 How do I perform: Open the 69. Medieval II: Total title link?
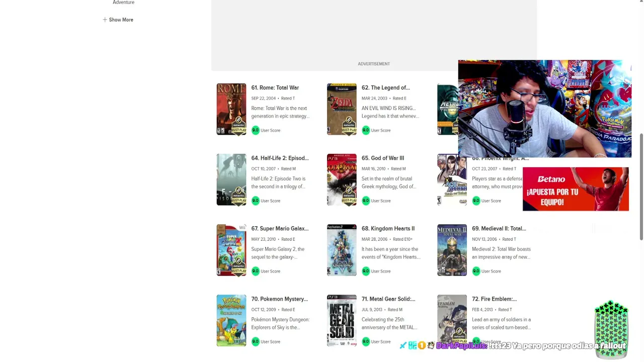(499, 228)
